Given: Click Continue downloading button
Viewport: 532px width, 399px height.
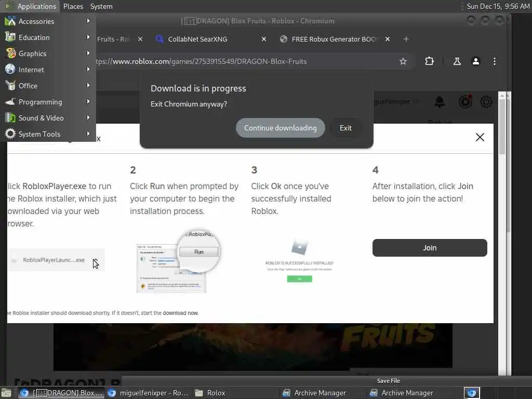Looking at the screenshot, I should 280,128.
